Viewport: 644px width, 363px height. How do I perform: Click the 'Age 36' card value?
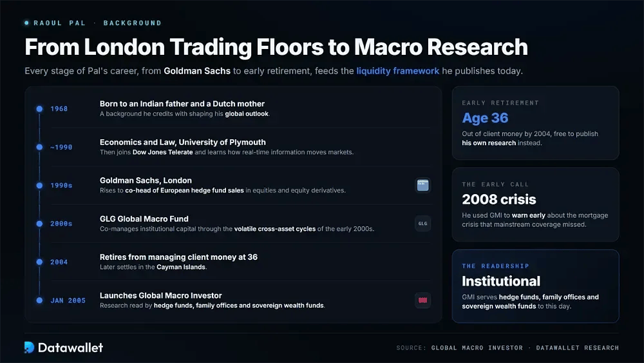pos(485,119)
